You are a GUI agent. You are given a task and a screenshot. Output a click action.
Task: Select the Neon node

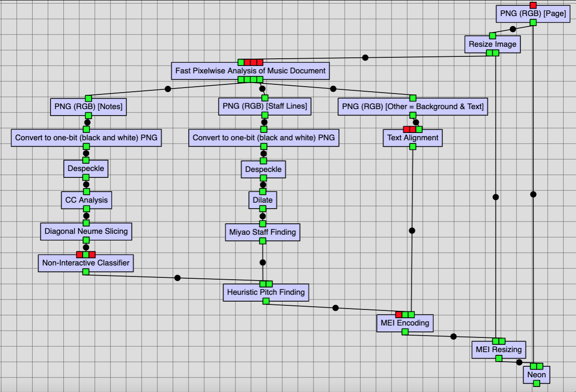coord(537,375)
